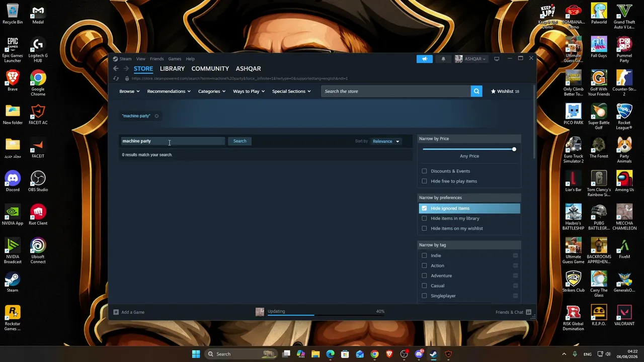The height and width of the screenshot is (362, 644).
Task: Select the Rocket League desktop icon
Action: coord(624,117)
